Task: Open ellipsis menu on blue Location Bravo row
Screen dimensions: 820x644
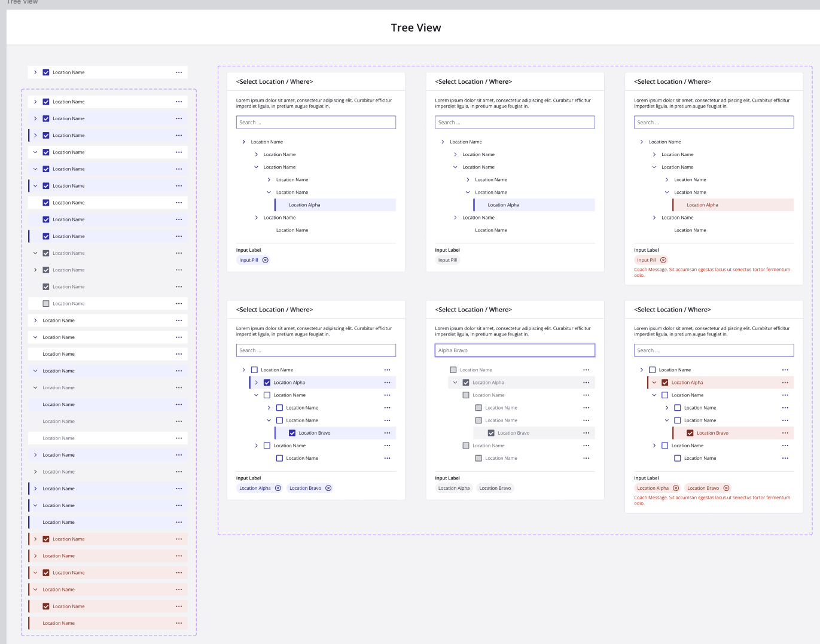Action: pyautogui.click(x=387, y=433)
